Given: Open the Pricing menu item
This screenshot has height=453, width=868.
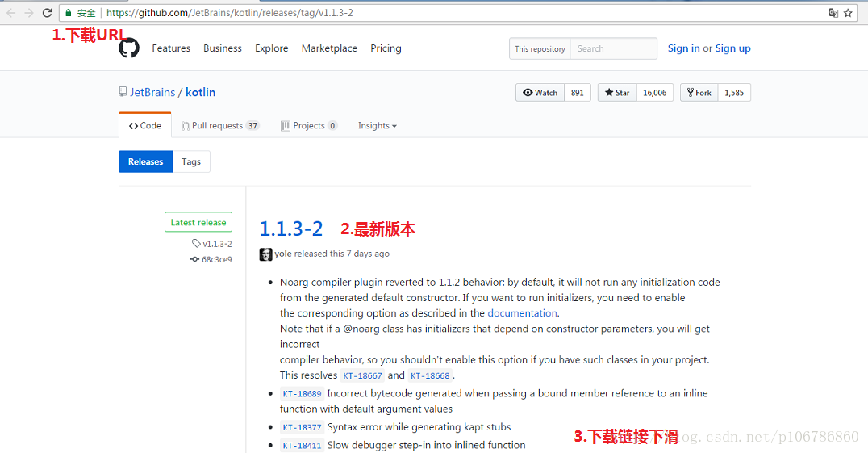Looking at the screenshot, I should tap(386, 48).
